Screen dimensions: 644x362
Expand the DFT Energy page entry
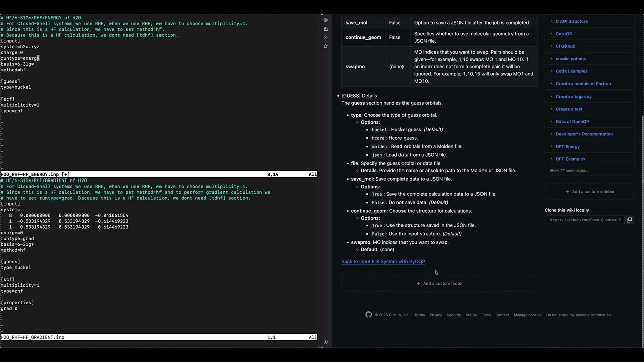tap(551, 147)
